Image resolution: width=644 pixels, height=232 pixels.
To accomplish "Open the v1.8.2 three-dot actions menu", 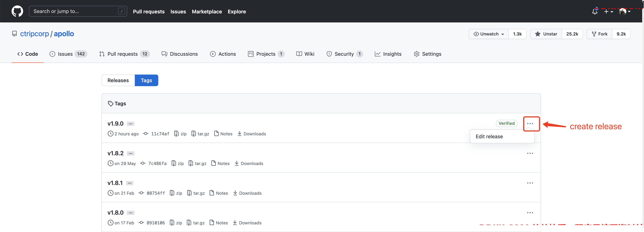I will 530,153.
